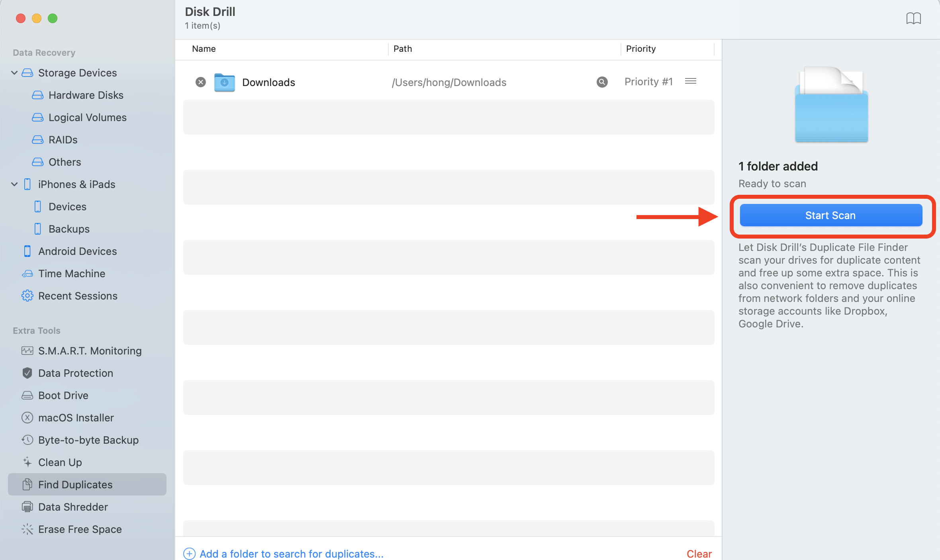Click the Start Scan button

[831, 215]
